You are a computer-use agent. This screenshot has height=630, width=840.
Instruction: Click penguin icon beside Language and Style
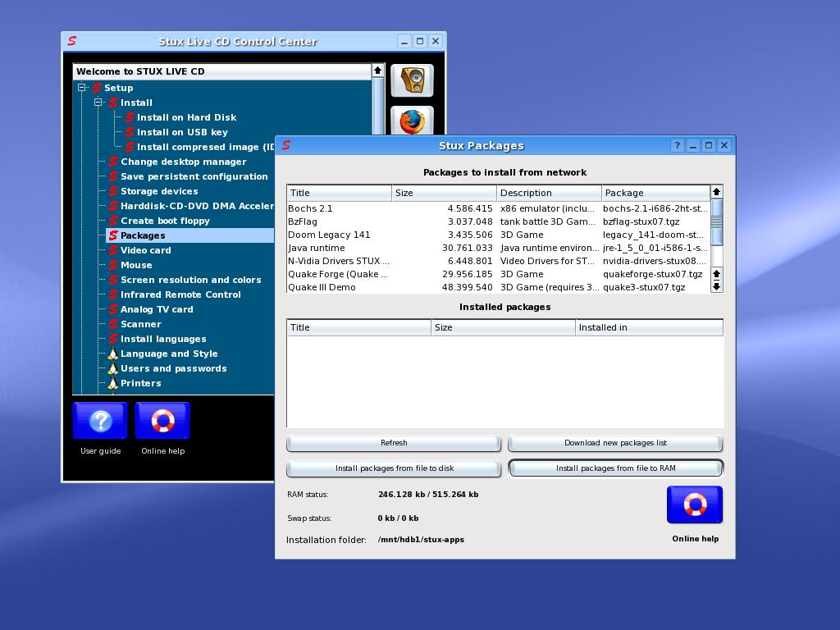(113, 354)
